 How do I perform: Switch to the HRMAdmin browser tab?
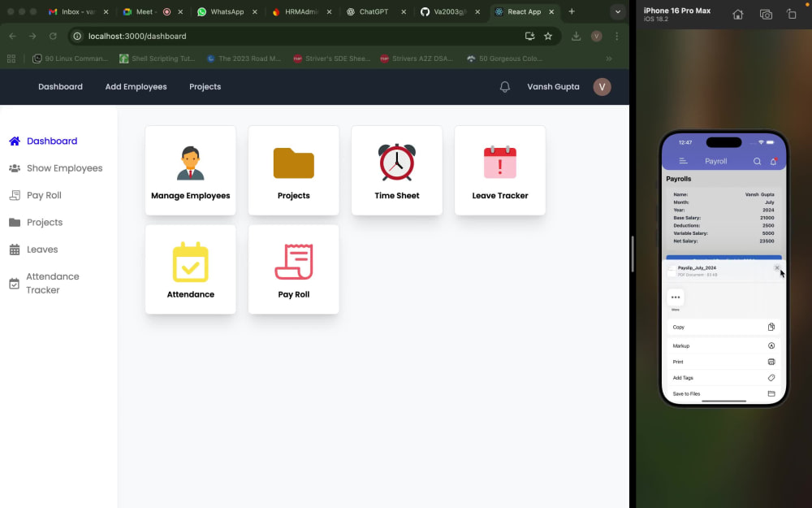[300, 11]
